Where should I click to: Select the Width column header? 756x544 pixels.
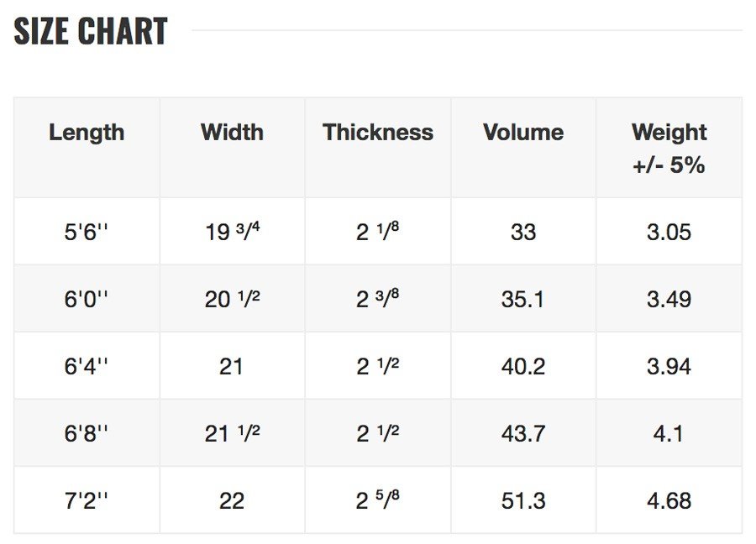(x=232, y=133)
